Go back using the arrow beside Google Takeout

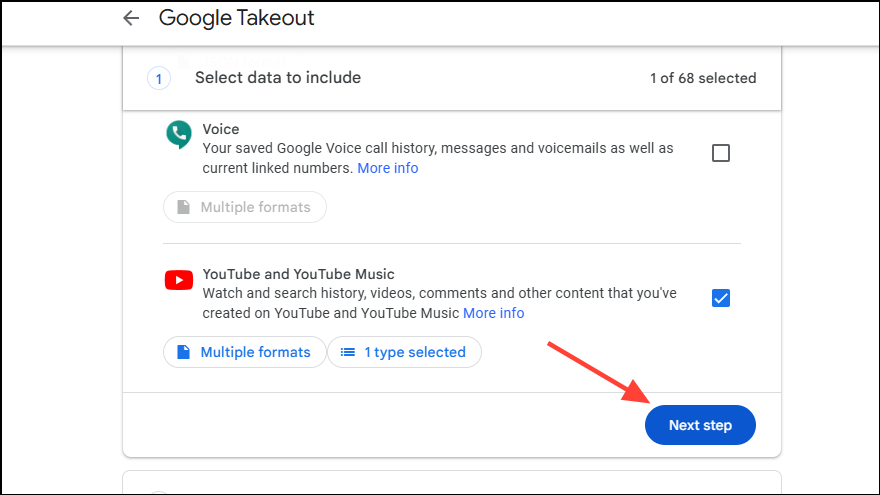pos(131,18)
